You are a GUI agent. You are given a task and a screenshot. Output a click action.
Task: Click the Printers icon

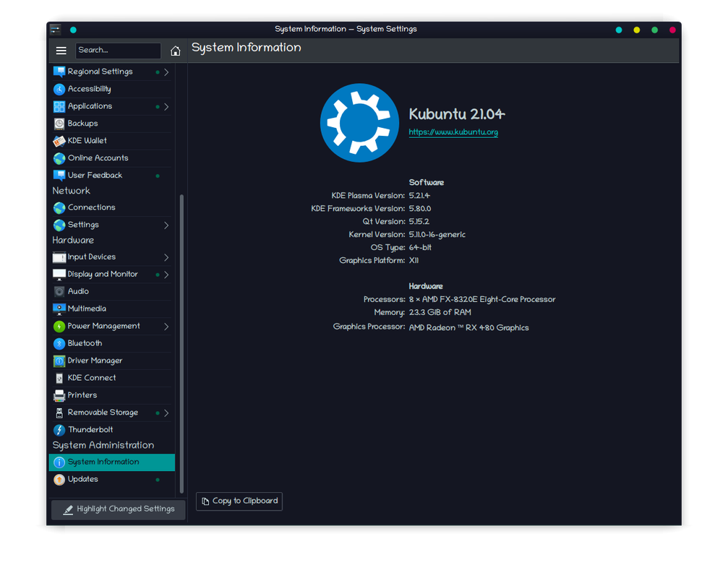pos(59,395)
